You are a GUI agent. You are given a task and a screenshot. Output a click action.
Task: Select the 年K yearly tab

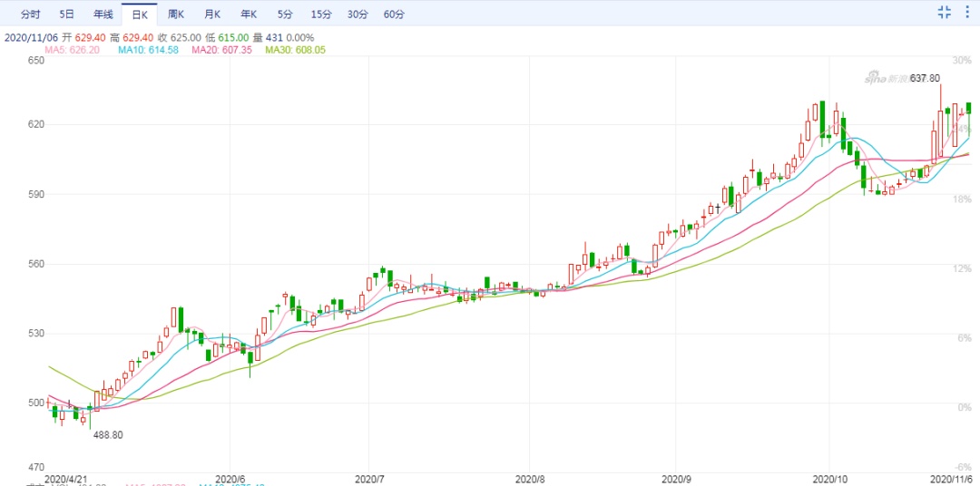pos(249,14)
